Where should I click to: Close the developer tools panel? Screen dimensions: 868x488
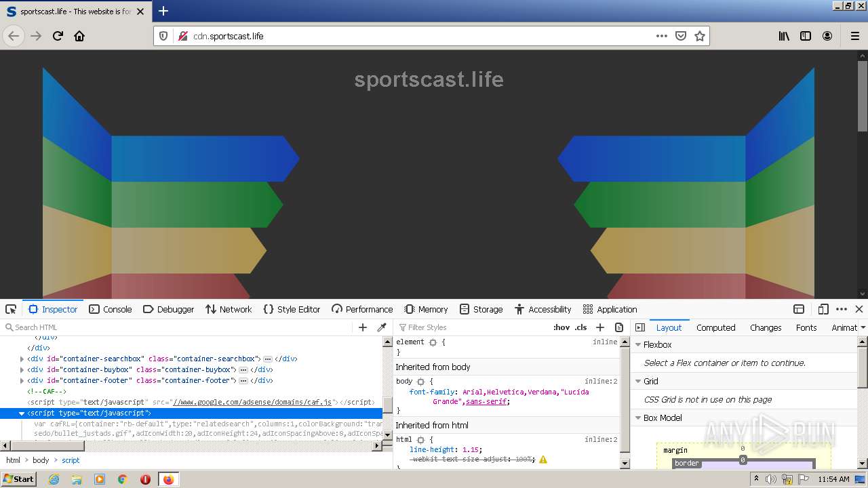point(859,309)
